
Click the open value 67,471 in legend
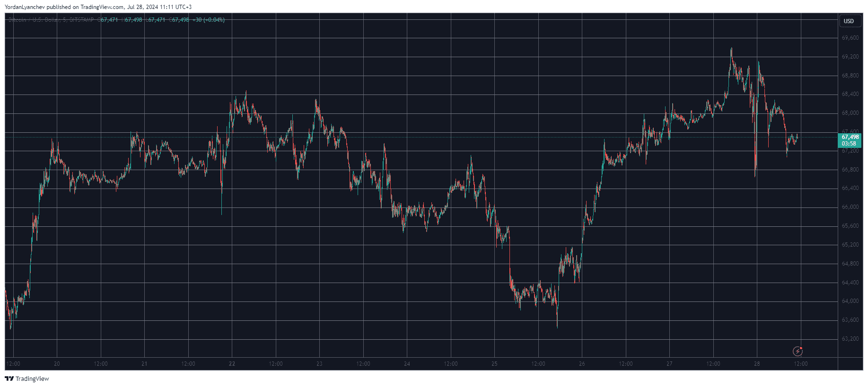[109, 20]
